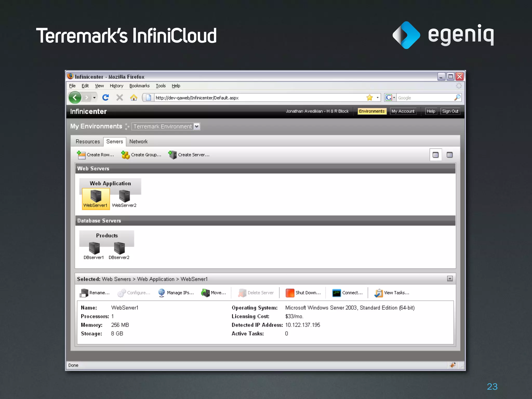532x399 pixels.
Task: Click the '$33/mo.' licensing cost value
Action: pyautogui.click(x=294, y=316)
